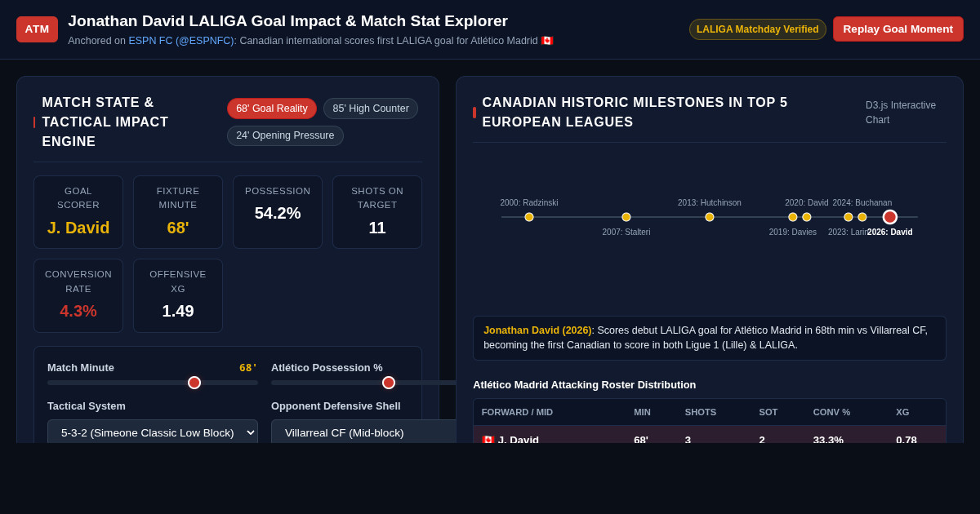
Task: Click the Shots on Target 11 card
Action: click(x=377, y=212)
